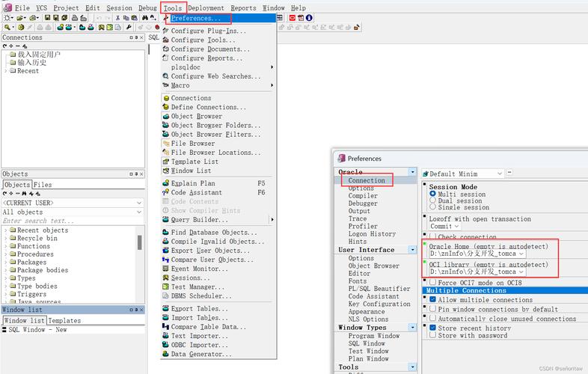Click the Sessions menu item icon
The width and height of the screenshot is (588, 374).
166,278
